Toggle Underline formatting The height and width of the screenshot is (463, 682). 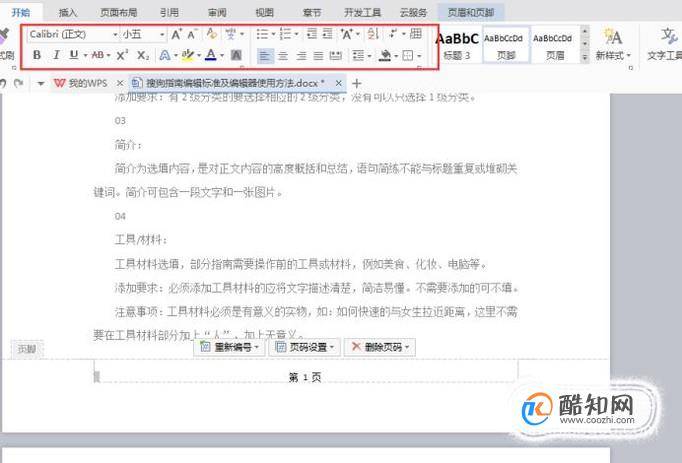point(74,55)
